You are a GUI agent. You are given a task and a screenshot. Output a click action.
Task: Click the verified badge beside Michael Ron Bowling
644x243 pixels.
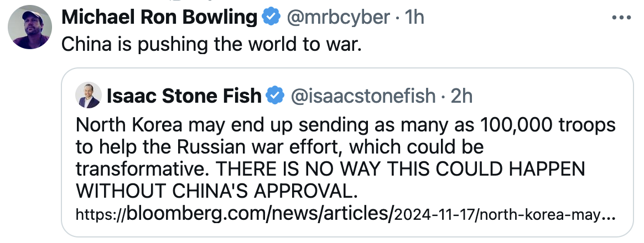[x=270, y=18]
